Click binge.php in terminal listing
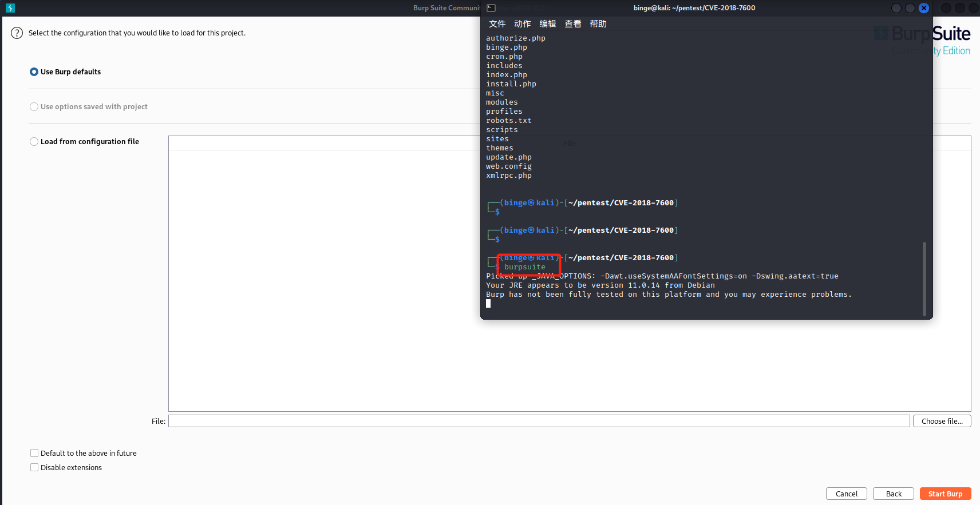Viewport: 980px width, 505px height. pyautogui.click(x=507, y=47)
